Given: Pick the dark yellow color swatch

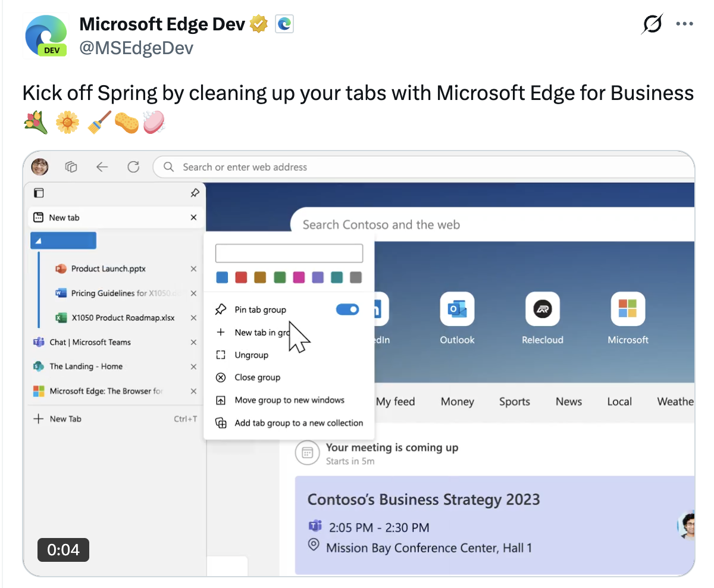Looking at the screenshot, I should click(260, 277).
